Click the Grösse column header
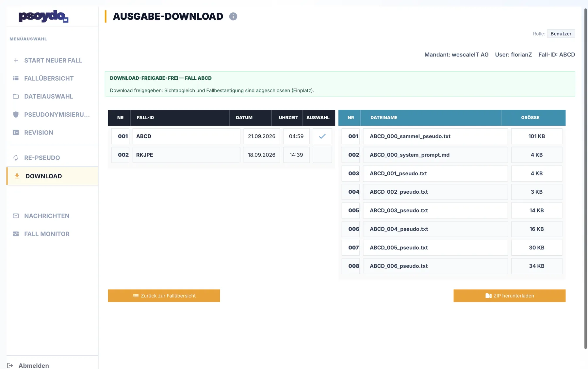This screenshot has height=369, width=588. tap(533, 118)
